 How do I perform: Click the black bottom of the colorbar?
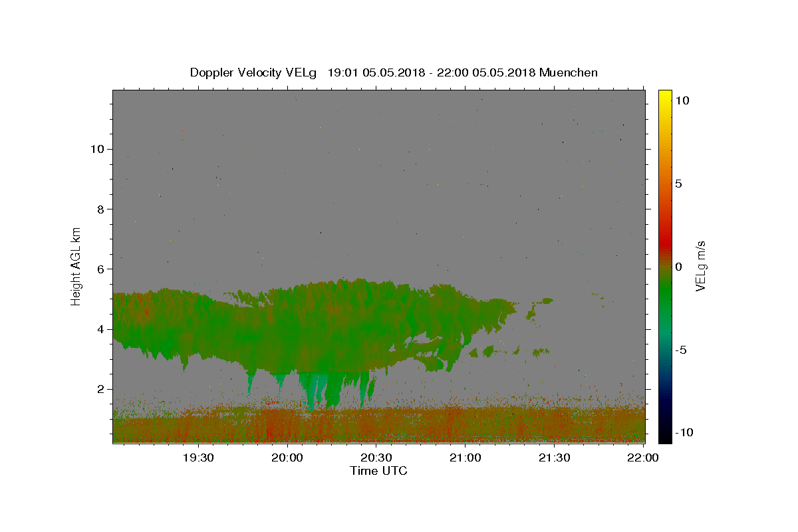[x=665, y=437]
